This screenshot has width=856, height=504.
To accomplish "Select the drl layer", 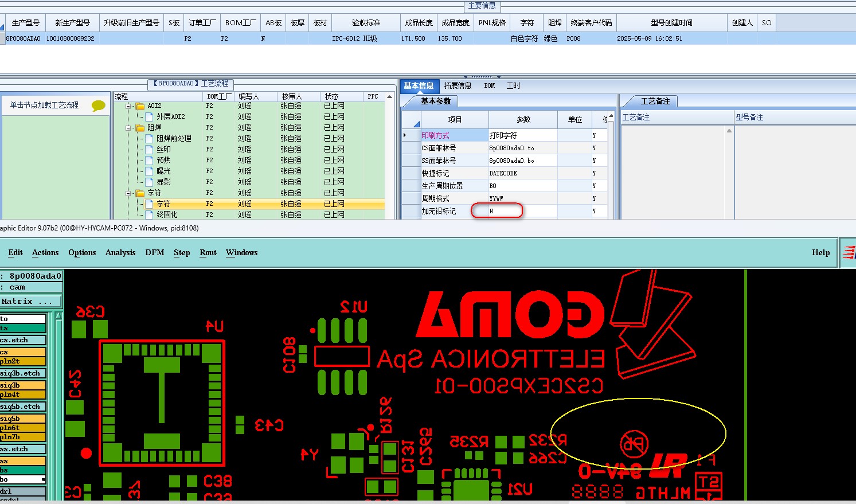I will [x=23, y=491].
